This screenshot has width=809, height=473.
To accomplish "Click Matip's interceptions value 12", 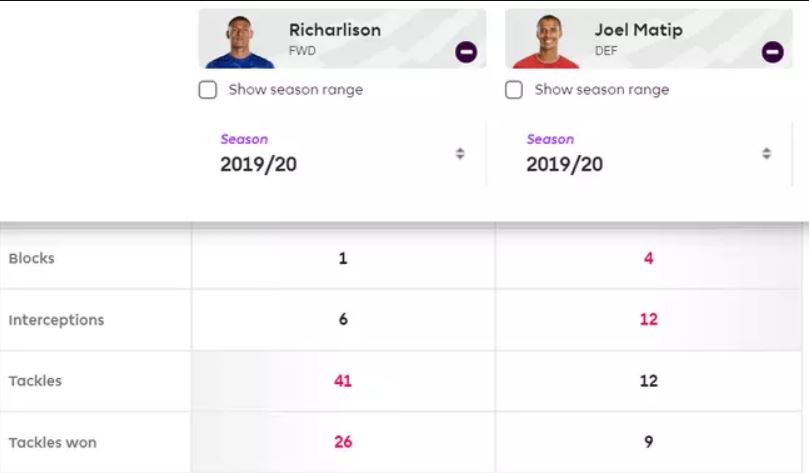I will 649,319.
